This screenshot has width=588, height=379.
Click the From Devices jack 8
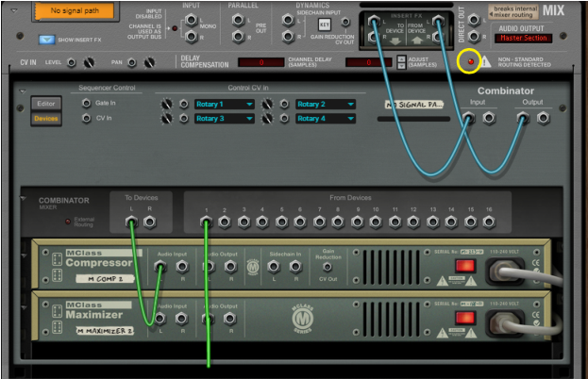point(338,222)
